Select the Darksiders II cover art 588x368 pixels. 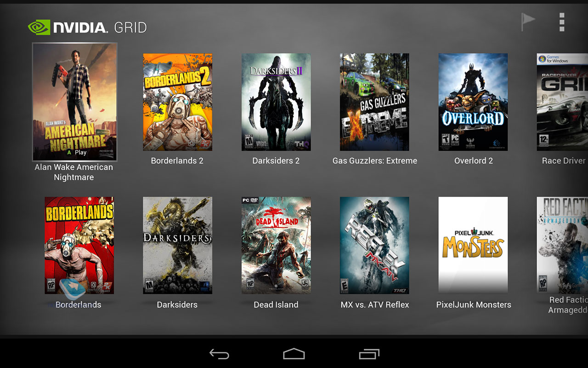pos(276,102)
